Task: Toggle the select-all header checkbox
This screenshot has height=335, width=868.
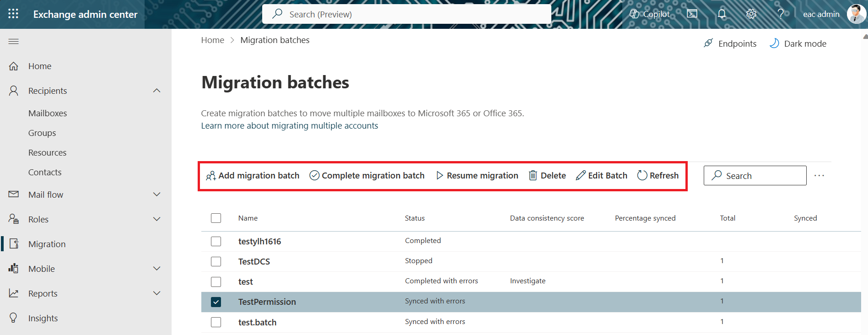Action: pyautogui.click(x=216, y=218)
